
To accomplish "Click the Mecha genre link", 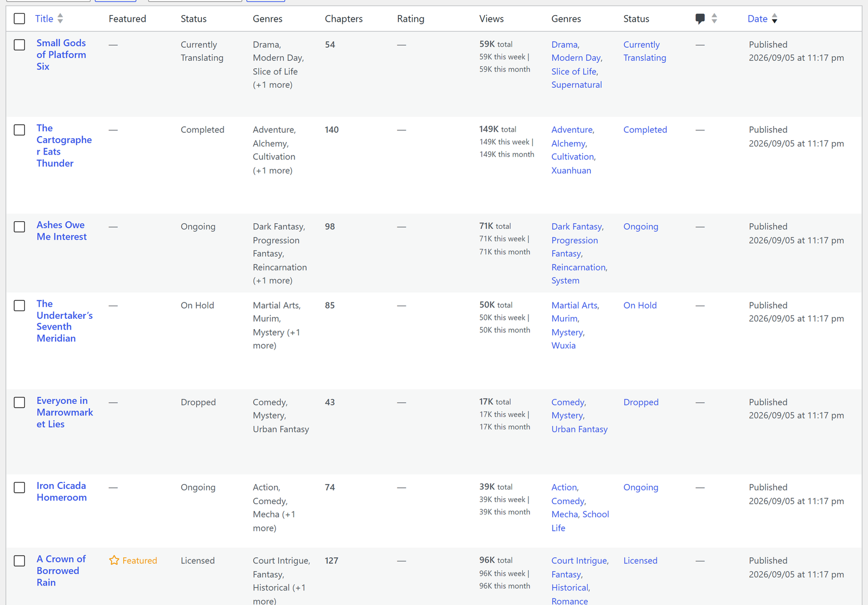I will 565,514.
